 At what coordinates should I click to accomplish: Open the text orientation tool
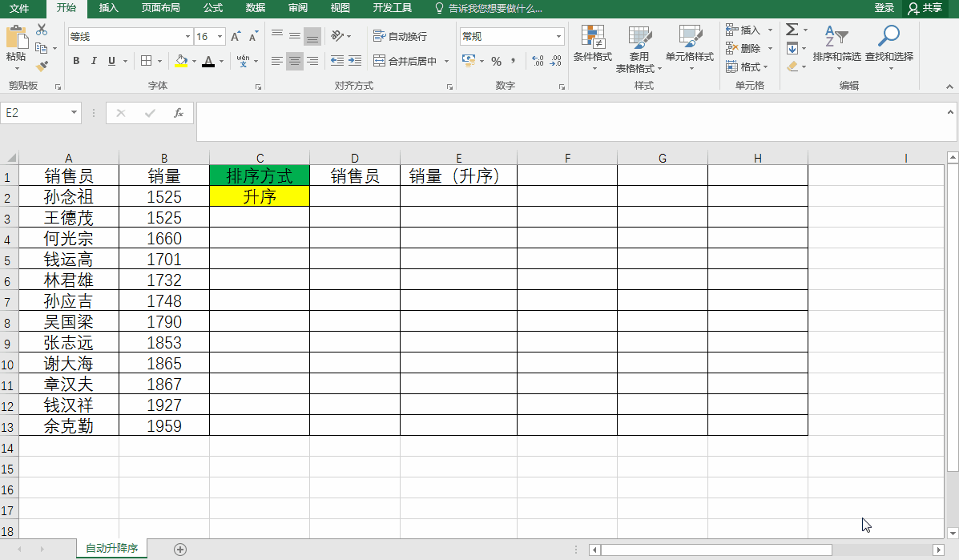coord(337,36)
